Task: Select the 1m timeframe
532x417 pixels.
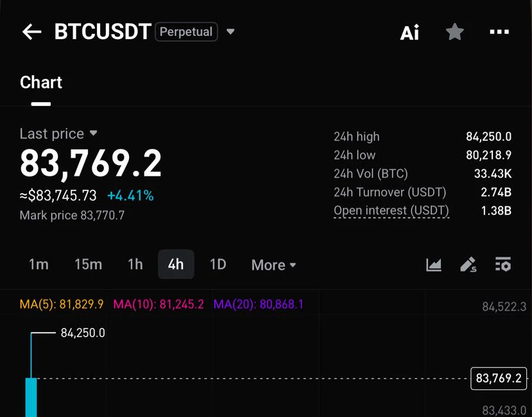Action: tap(39, 265)
